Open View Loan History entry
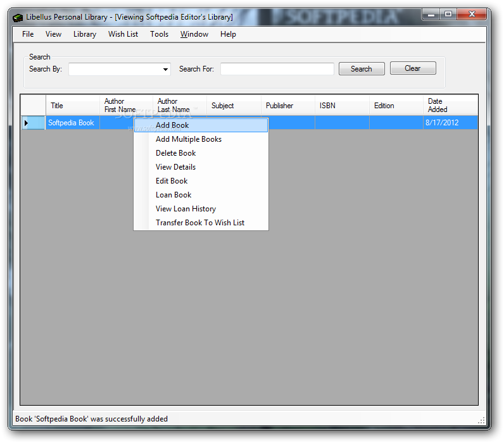504x443 pixels. pos(201,209)
